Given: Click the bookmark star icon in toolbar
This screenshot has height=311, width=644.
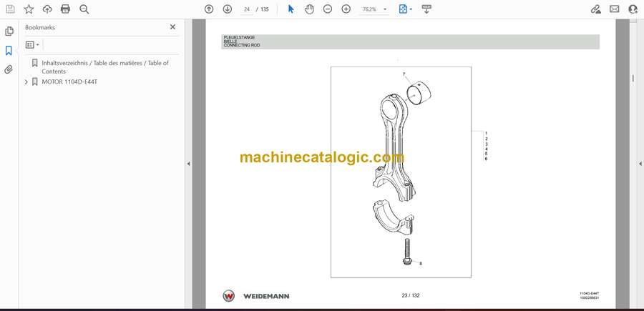Looking at the screenshot, I should pyautogui.click(x=29, y=9).
